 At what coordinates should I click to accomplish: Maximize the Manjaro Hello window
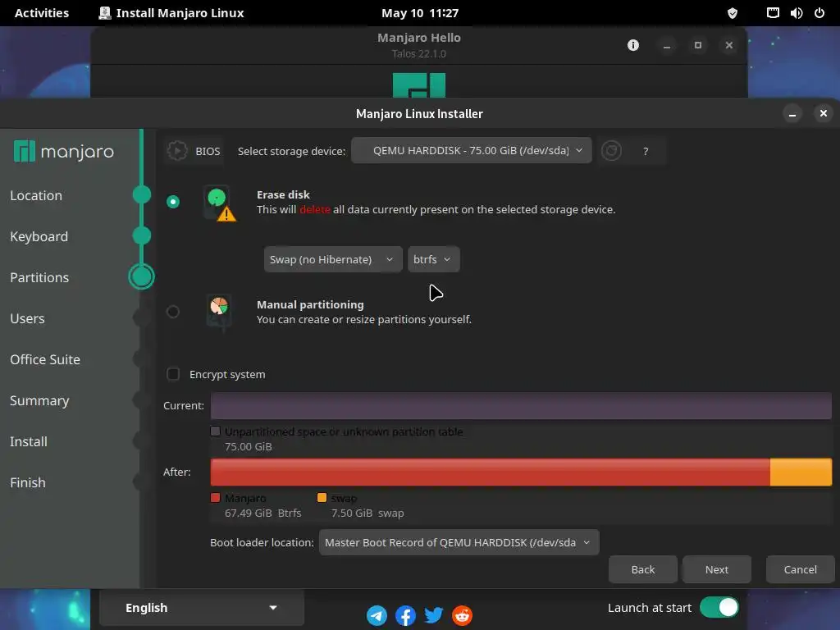(698, 46)
